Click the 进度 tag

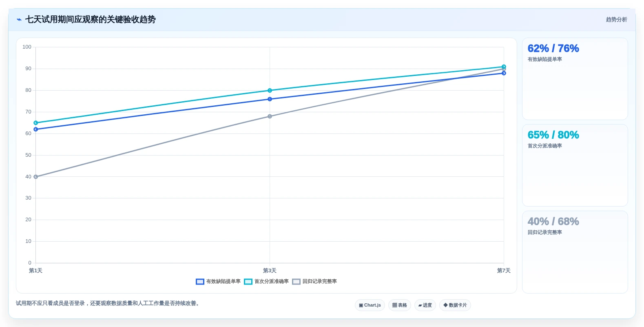(x=425, y=305)
